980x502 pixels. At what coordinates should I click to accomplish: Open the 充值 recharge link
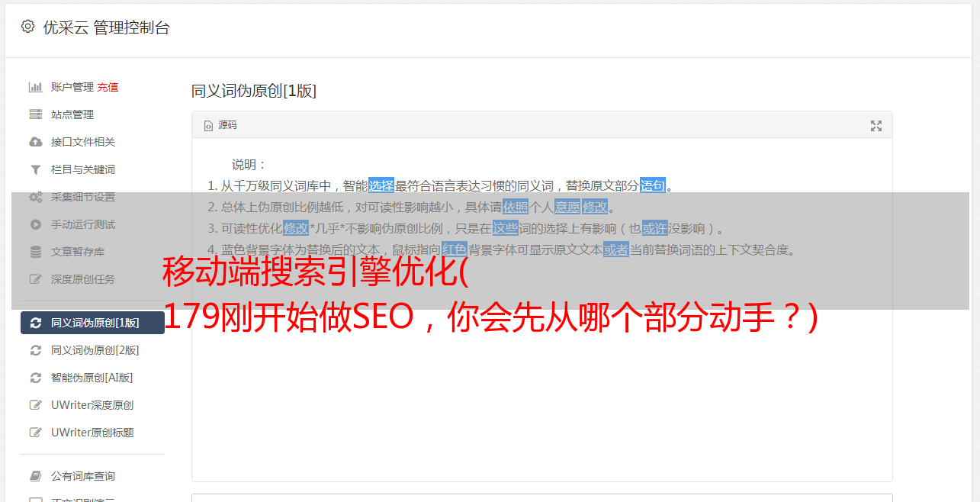tap(108, 87)
